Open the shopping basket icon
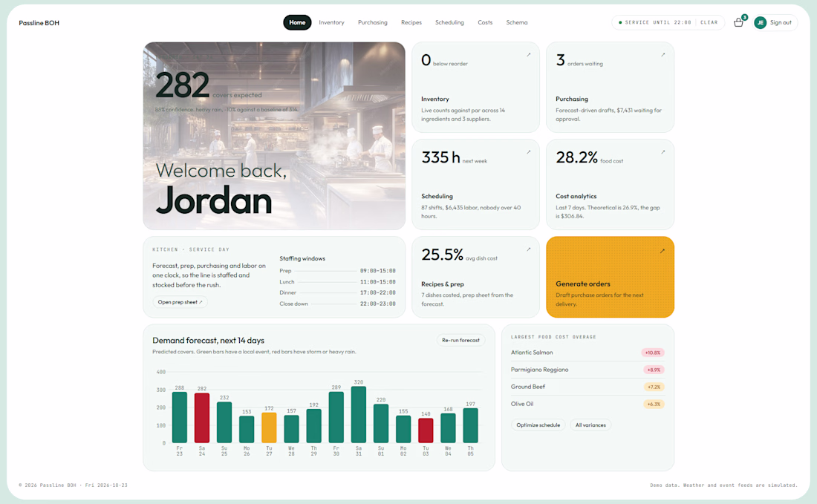 click(738, 22)
